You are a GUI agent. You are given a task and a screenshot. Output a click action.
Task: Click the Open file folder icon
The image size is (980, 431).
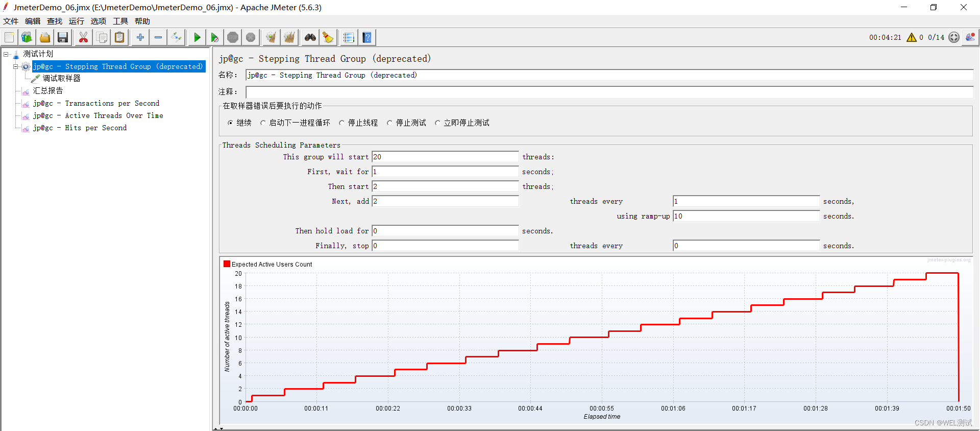tap(45, 37)
